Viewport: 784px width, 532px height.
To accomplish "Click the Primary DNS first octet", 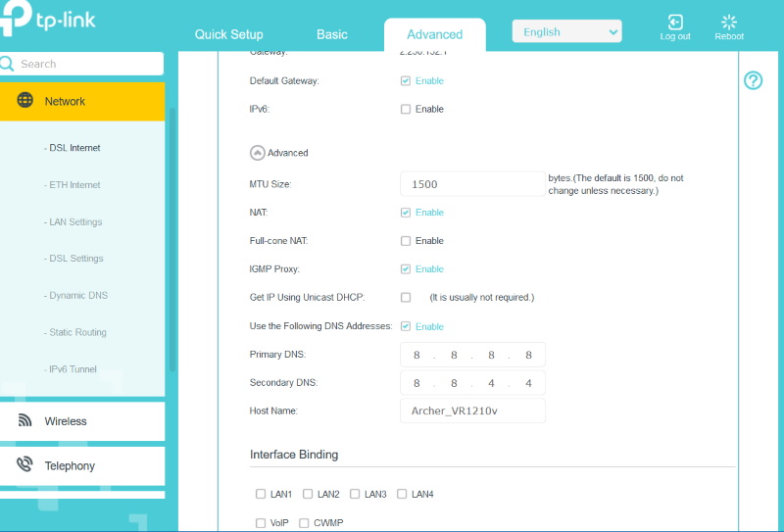I will [x=416, y=355].
